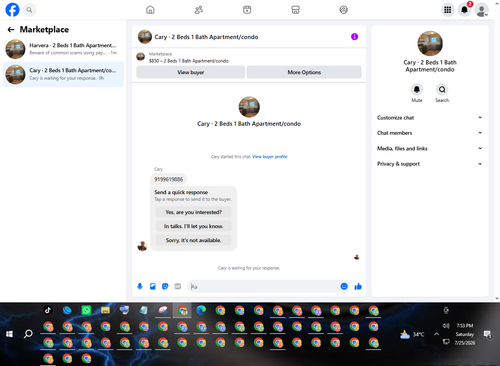
Task: Click the taskbar search magnifier
Action: click(28, 334)
